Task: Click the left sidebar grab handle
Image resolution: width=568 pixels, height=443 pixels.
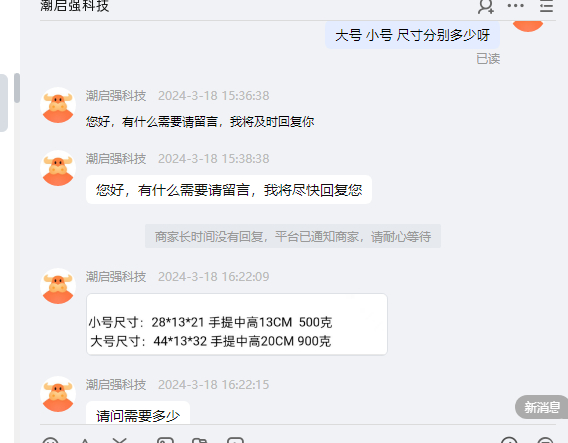Action: pos(4,103)
